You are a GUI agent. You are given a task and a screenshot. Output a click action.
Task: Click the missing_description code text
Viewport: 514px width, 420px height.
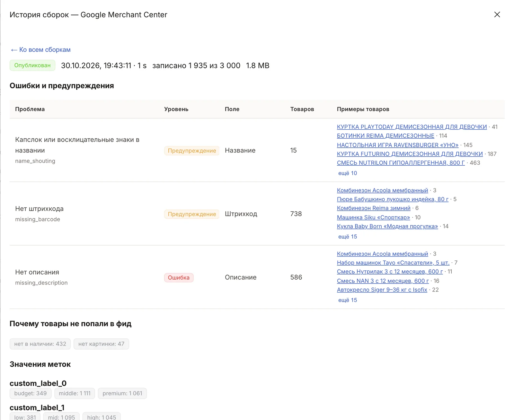[x=41, y=283]
